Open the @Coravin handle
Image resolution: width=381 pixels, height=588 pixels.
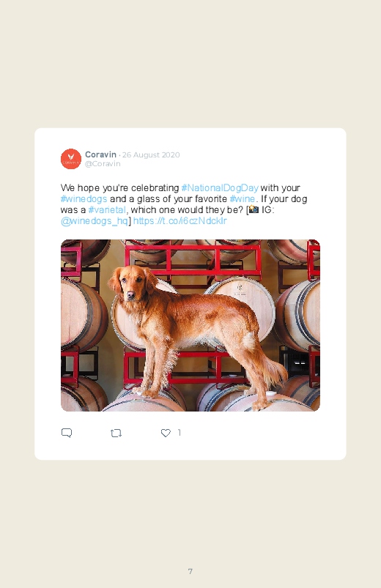pyautogui.click(x=103, y=164)
